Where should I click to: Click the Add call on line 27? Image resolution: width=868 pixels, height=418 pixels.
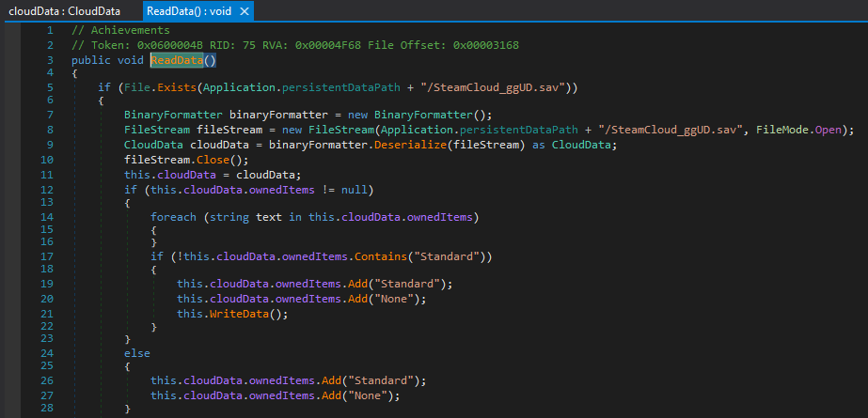tap(331, 395)
